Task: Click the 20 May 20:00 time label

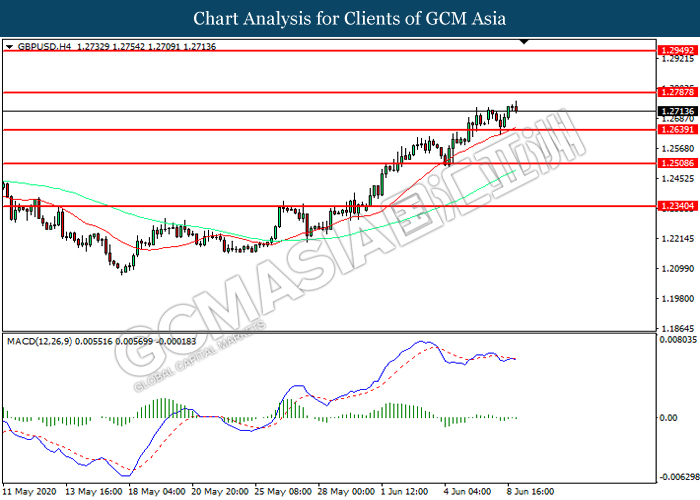Action: click(220, 492)
